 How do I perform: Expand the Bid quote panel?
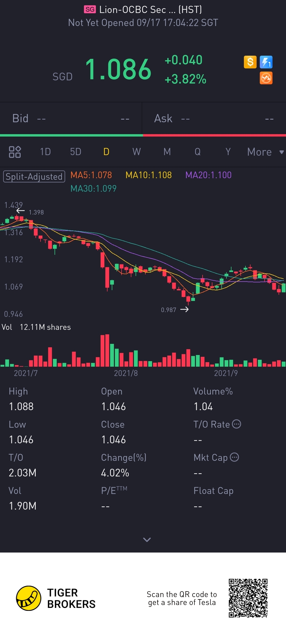click(x=71, y=119)
